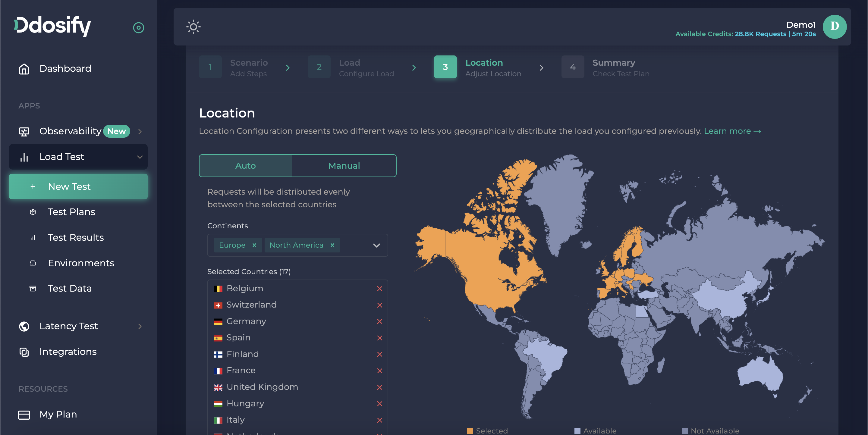Go to Summary step 4
The height and width of the screenshot is (435, 868).
pos(573,67)
